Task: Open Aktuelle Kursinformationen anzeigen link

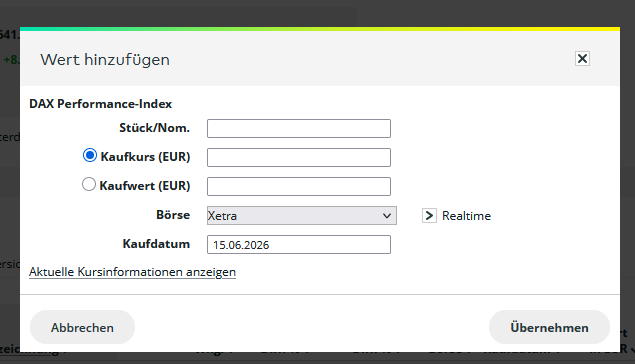Action: point(132,272)
